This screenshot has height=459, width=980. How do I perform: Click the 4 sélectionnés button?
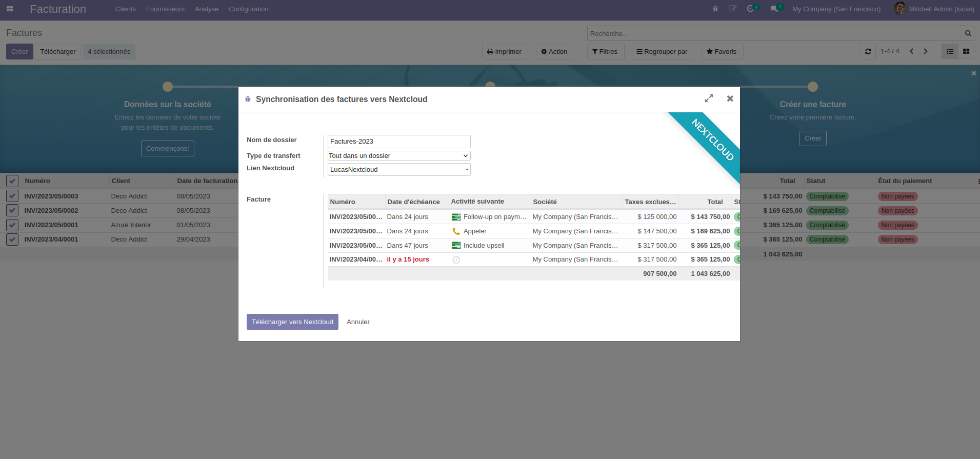coord(109,51)
